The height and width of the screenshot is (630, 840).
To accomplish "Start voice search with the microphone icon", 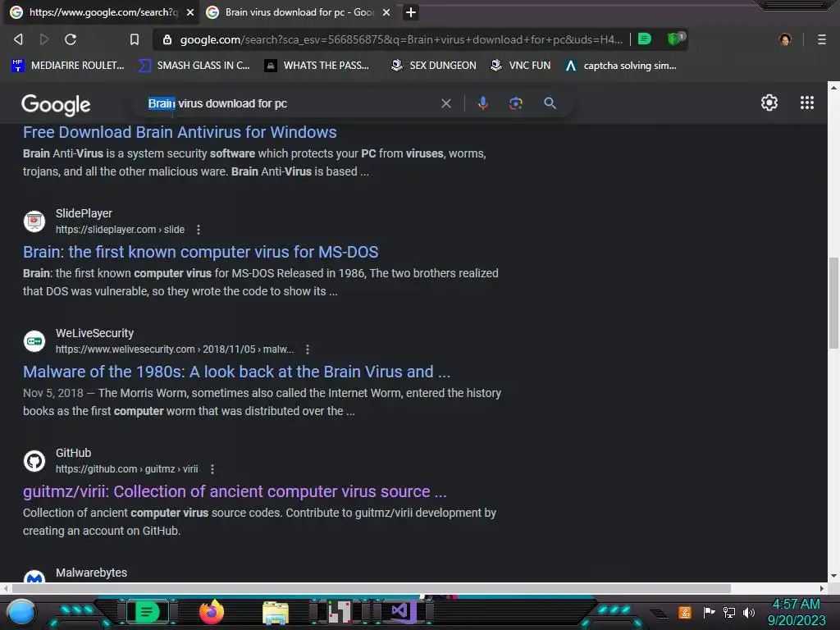I will click(482, 103).
